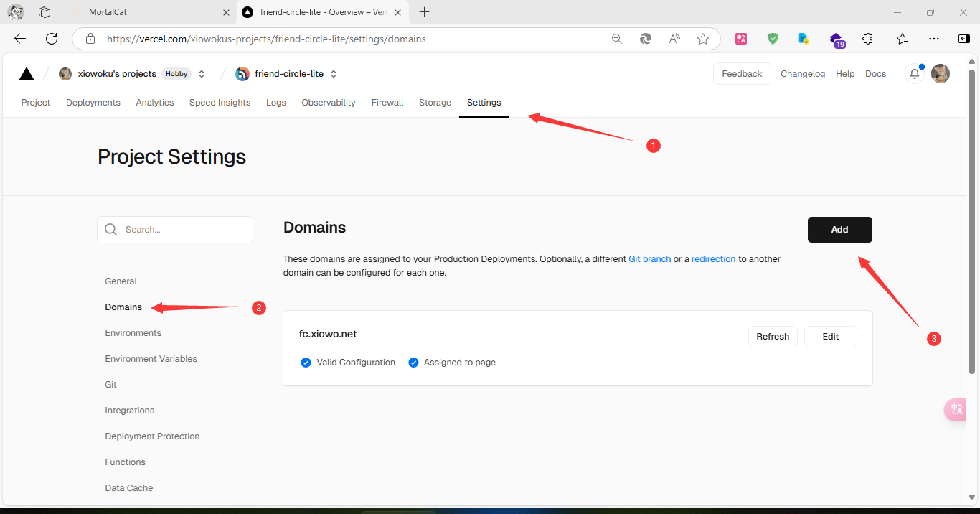Screen dimensions: 980x514
Task: Select Environment Variables in settings sidebar
Action: click(151, 359)
